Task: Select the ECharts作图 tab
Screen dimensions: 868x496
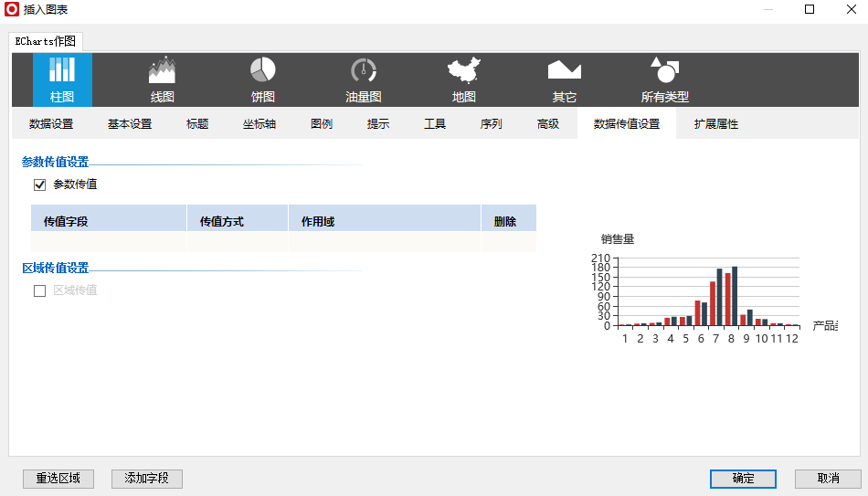Action: (x=46, y=41)
